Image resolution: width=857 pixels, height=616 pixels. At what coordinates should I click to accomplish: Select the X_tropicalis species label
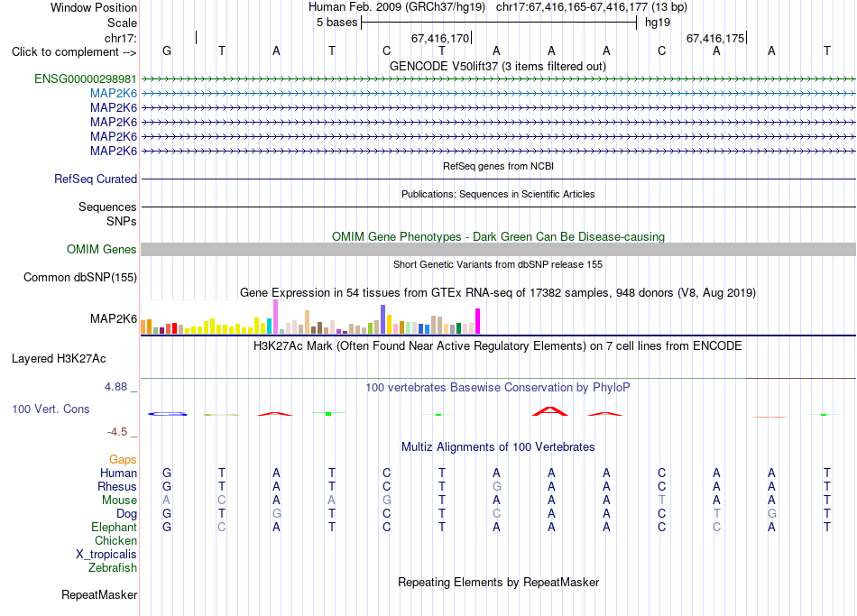(x=106, y=555)
